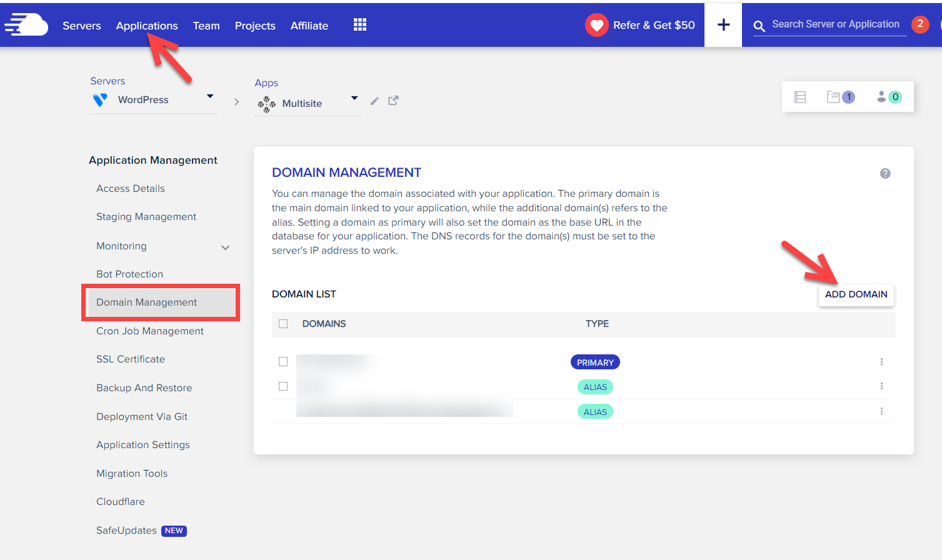Expand the Monitoring submenu chevron
Viewport: 942px width, 560px height.
pos(226,248)
